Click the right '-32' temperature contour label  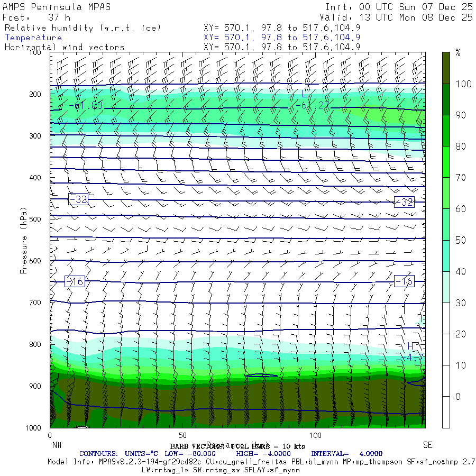[x=404, y=202]
